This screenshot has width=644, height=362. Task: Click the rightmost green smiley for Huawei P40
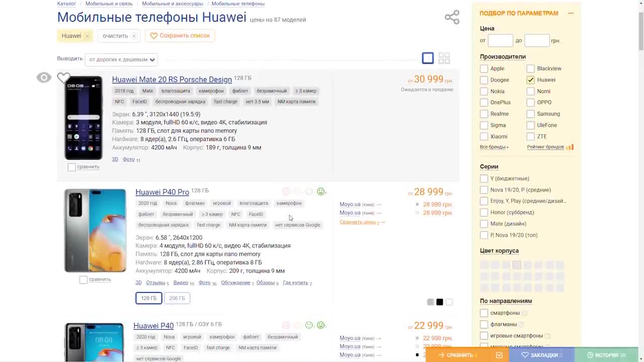tap(320, 325)
